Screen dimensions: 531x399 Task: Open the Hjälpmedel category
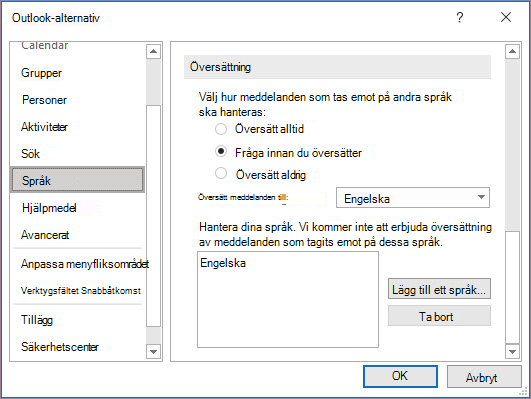(49, 208)
